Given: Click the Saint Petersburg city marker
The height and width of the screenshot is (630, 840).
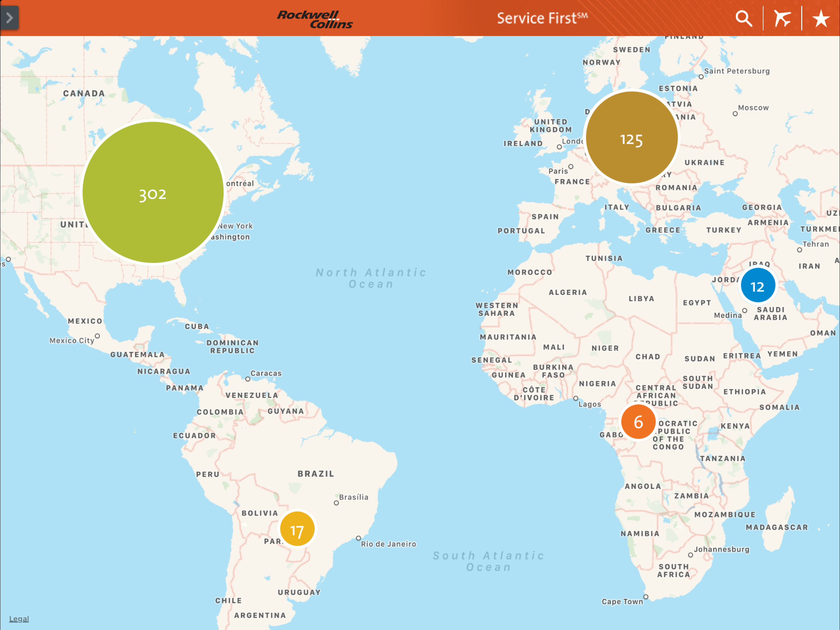Looking at the screenshot, I should pyautogui.click(x=701, y=77).
